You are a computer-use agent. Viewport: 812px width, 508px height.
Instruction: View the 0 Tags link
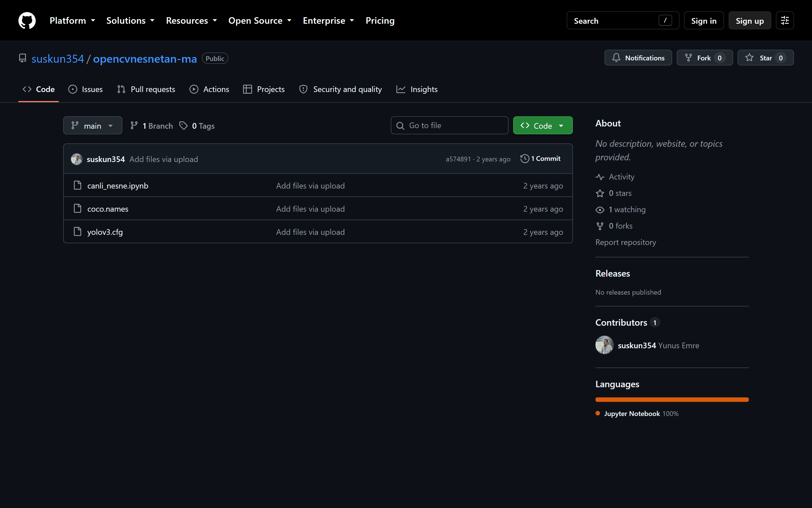197,126
